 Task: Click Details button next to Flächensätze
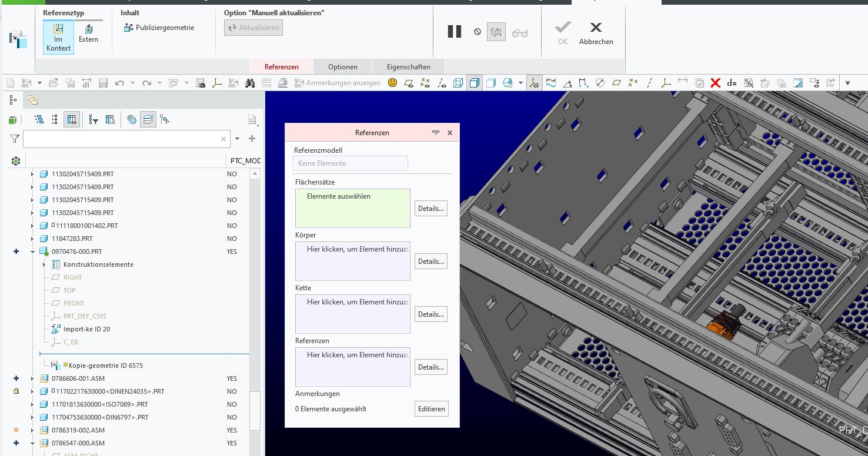pos(430,209)
